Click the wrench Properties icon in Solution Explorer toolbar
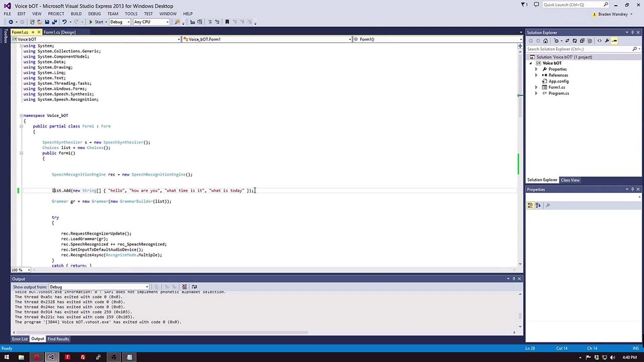The image size is (644, 362). 607,41
